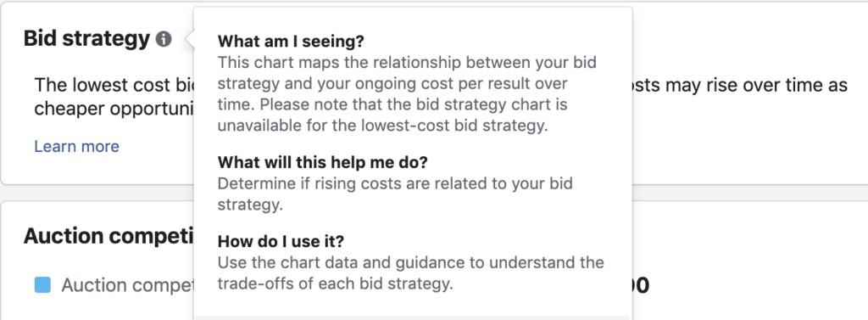
Task: Select the Auction competition legend label
Action: (127, 285)
